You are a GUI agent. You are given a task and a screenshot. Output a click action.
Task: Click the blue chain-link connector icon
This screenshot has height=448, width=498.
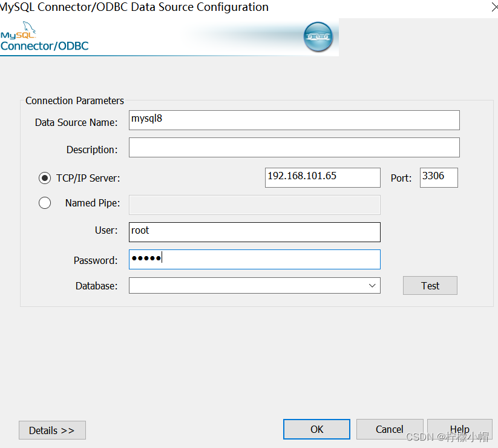click(318, 37)
